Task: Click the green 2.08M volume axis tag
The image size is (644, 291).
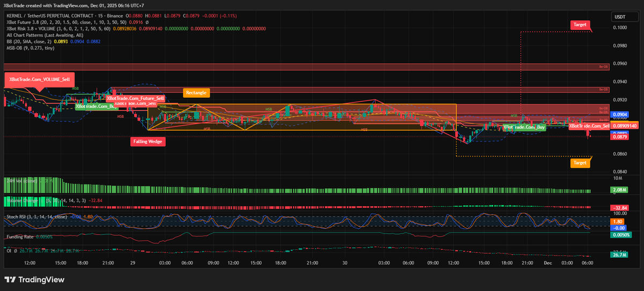Action: tap(619, 190)
